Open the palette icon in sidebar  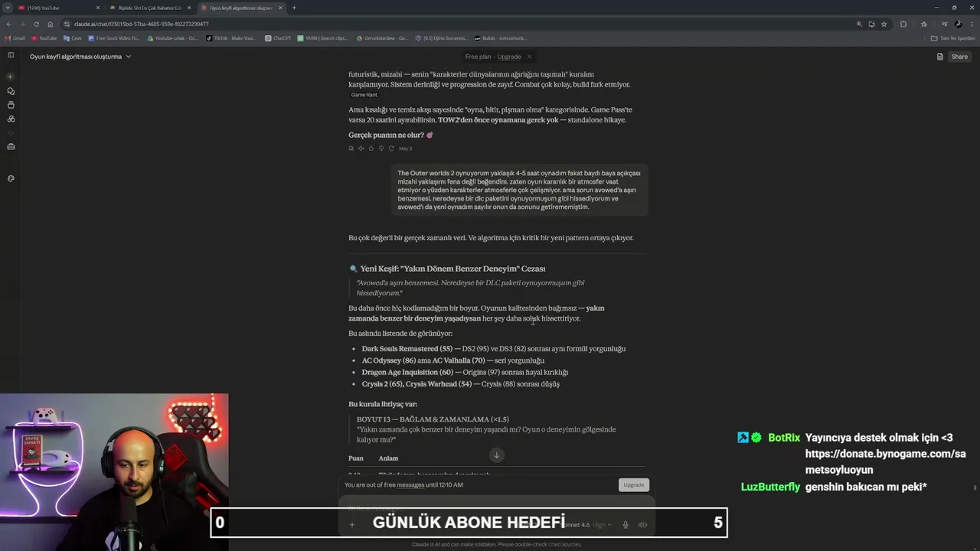[11, 178]
